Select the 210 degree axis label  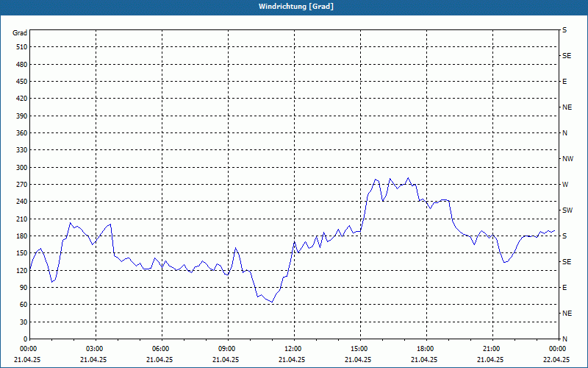pos(22,219)
